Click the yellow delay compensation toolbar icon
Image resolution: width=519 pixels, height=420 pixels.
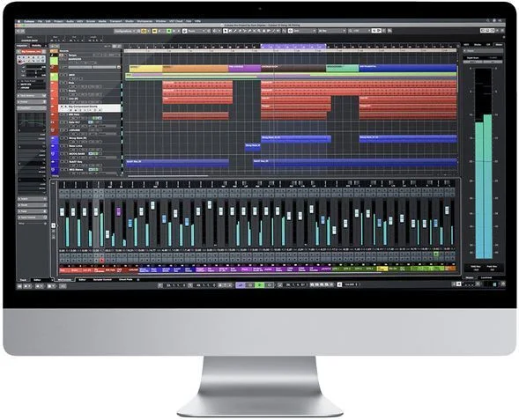[144, 31]
